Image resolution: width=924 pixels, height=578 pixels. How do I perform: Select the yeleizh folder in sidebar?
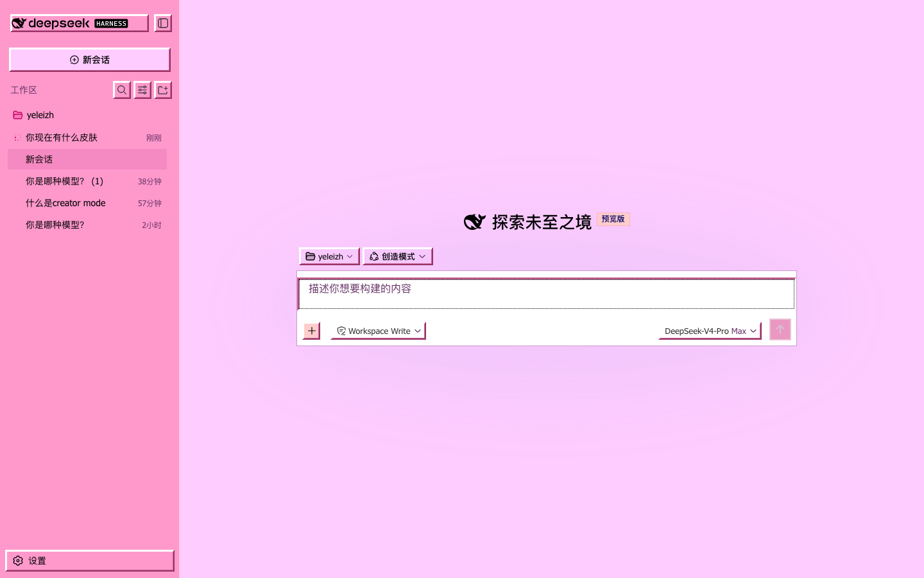click(87, 115)
